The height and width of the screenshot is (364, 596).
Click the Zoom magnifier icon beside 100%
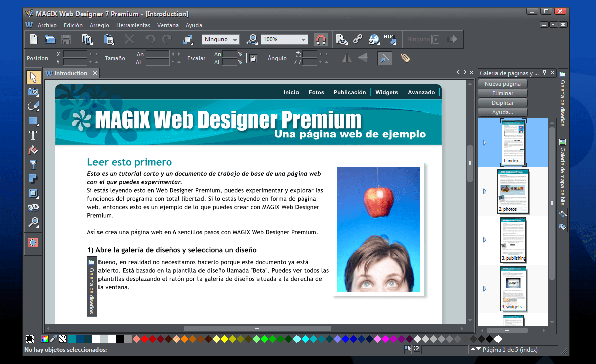point(252,39)
